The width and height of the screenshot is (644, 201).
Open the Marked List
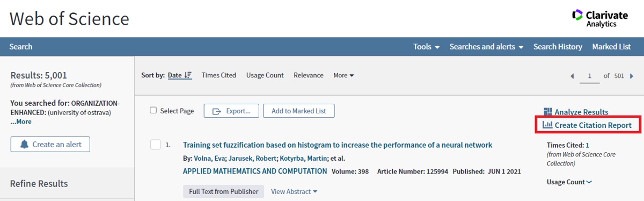click(x=611, y=47)
